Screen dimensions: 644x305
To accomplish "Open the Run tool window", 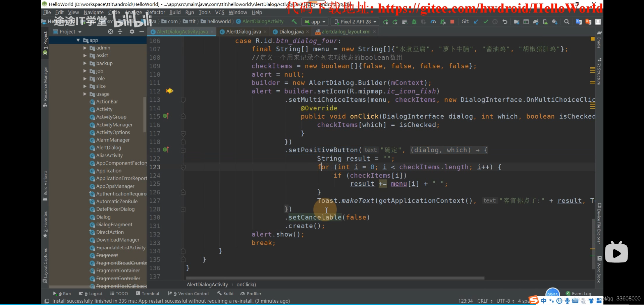I will coord(62,294).
